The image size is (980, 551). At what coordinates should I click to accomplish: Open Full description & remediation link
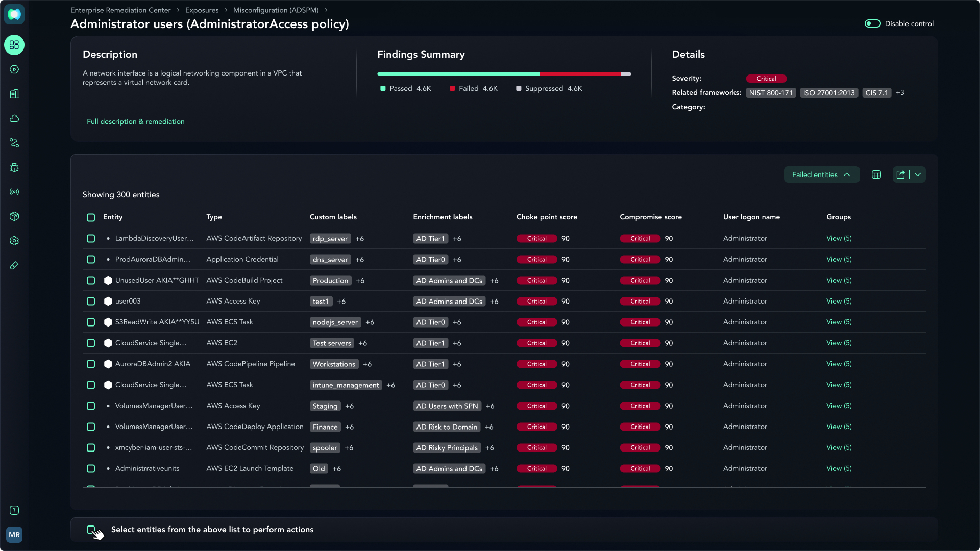[x=135, y=121]
